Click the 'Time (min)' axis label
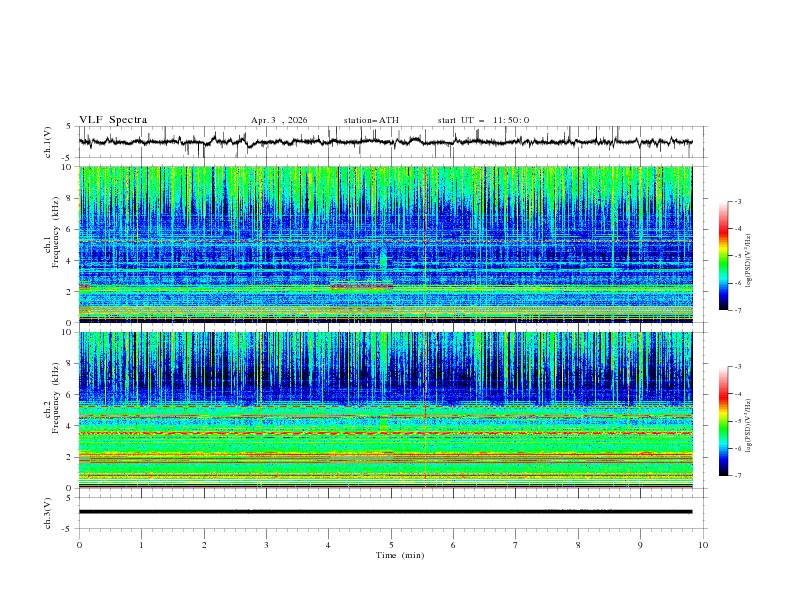Viewport: 792px width, 612px height. pyautogui.click(x=400, y=555)
